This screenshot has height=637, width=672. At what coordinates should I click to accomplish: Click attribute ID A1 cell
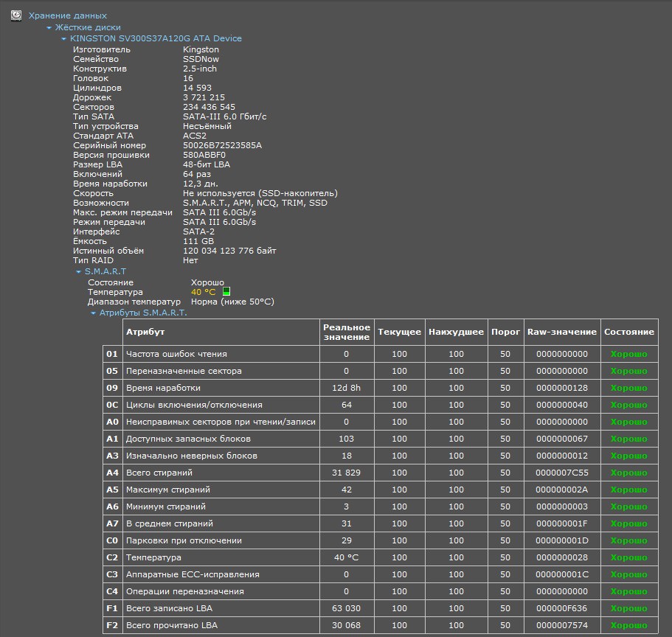tap(113, 439)
